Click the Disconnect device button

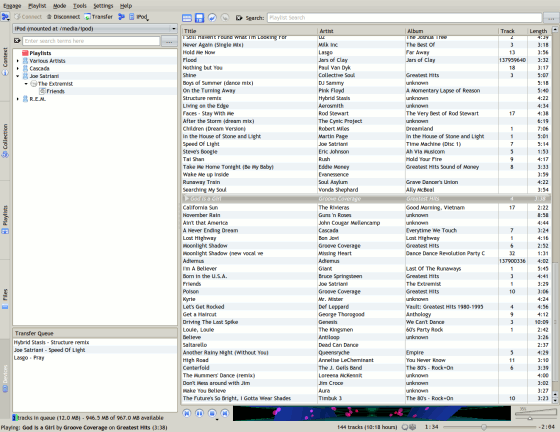pos(63,17)
